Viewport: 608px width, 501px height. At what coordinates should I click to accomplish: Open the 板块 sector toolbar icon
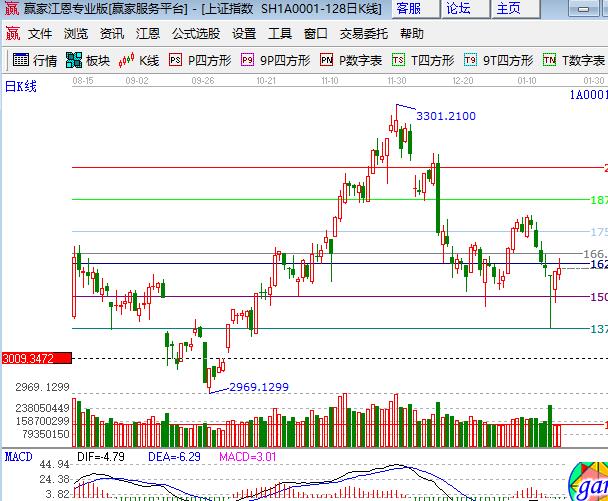[88, 60]
